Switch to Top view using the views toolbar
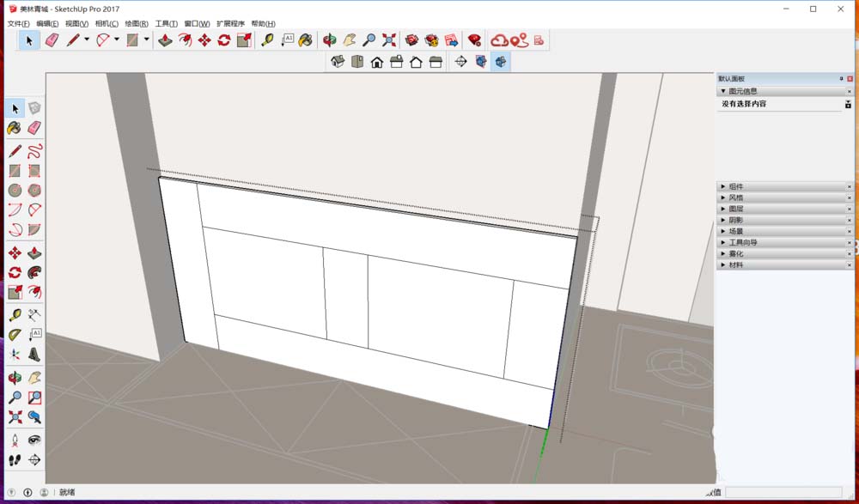Viewport: 859px width, 504px height. click(357, 61)
